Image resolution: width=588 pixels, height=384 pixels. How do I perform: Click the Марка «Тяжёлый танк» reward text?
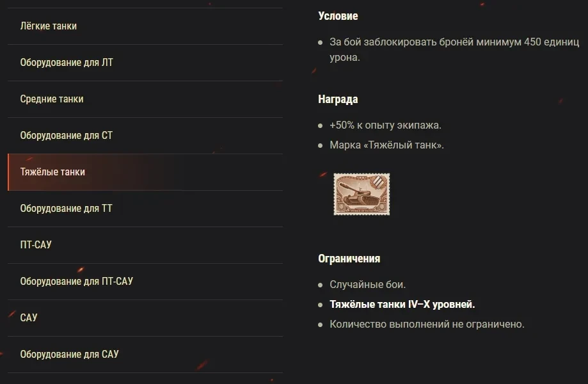coord(387,145)
